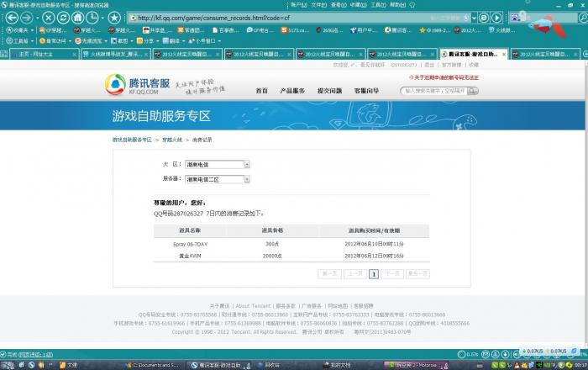The image size is (588, 370).
Task: Open the 265G bookmark
Action: coord(329,30)
